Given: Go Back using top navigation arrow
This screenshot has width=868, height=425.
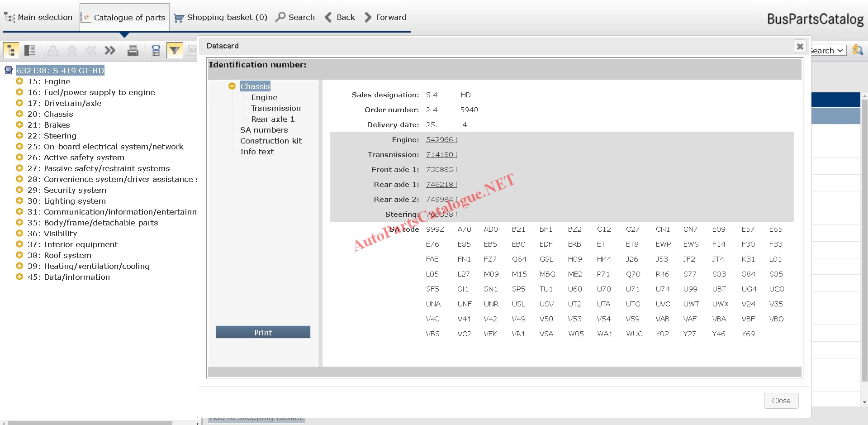Looking at the screenshot, I should click(x=340, y=17).
